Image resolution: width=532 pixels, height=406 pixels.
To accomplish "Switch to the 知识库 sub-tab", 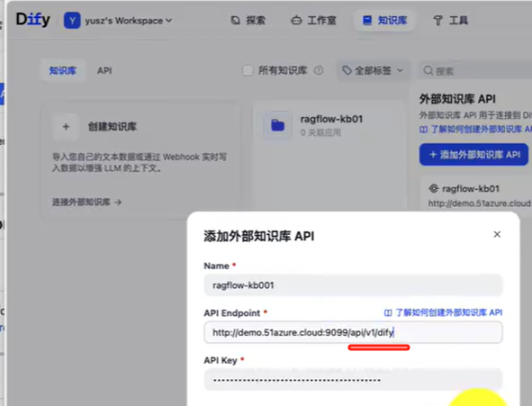I will click(x=63, y=70).
